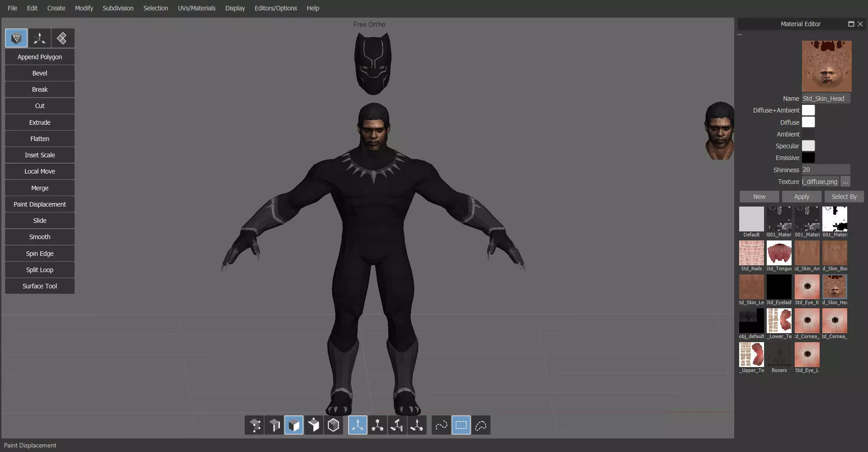Click the New material button
868x452 pixels.
pyautogui.click(x=759, y=197)
